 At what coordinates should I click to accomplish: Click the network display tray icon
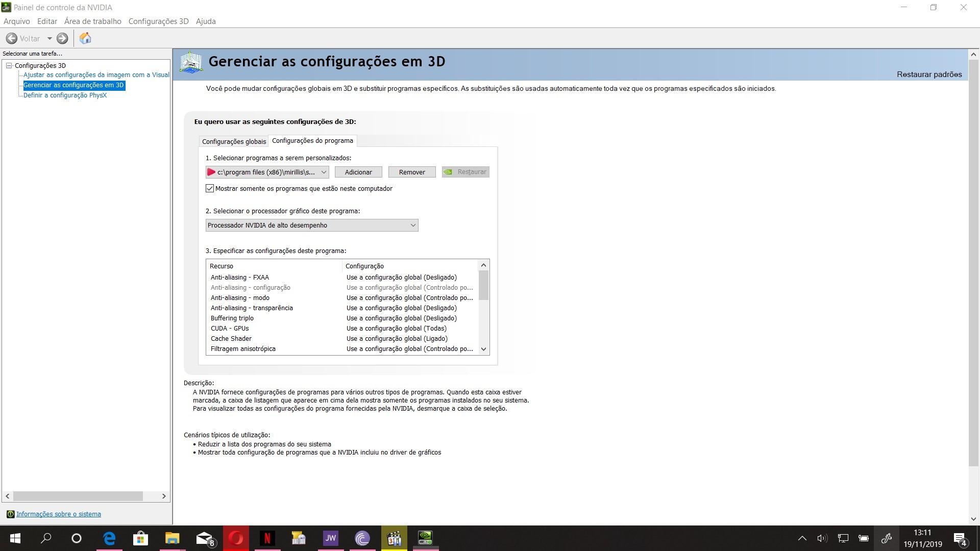pos(843,538)
